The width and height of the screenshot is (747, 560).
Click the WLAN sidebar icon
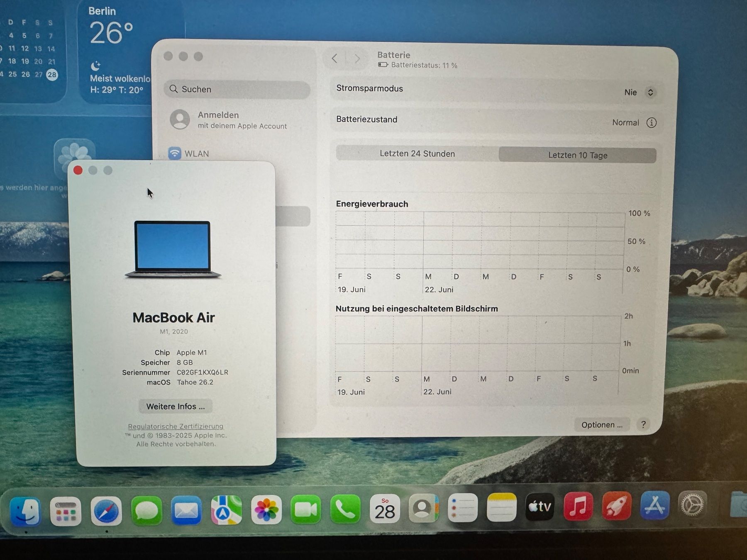tap(175, 153)
